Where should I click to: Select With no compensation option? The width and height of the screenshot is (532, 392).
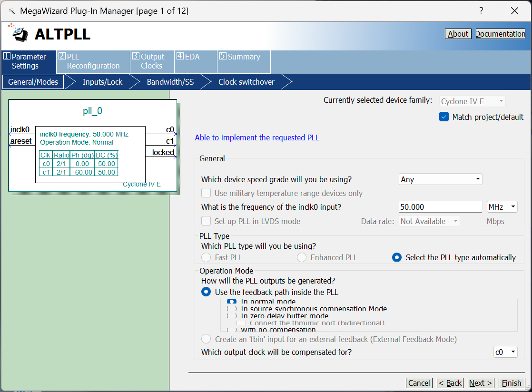[x=232, y=329]
